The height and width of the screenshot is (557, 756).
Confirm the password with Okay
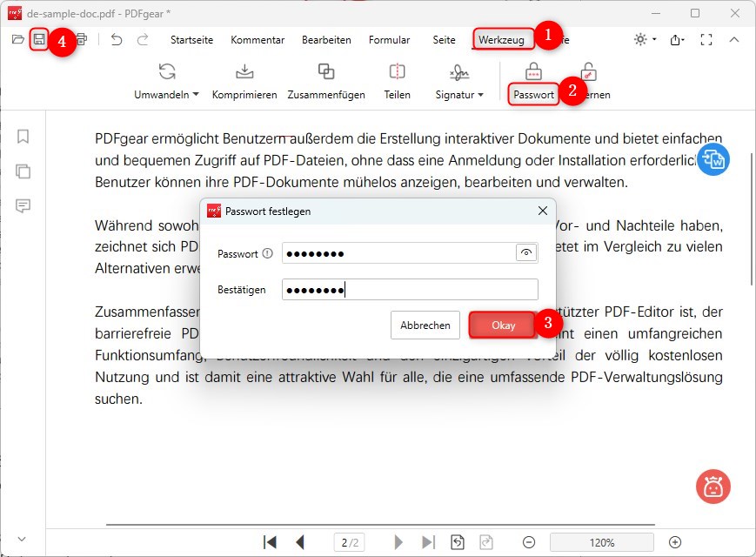[x=503, y=325]
